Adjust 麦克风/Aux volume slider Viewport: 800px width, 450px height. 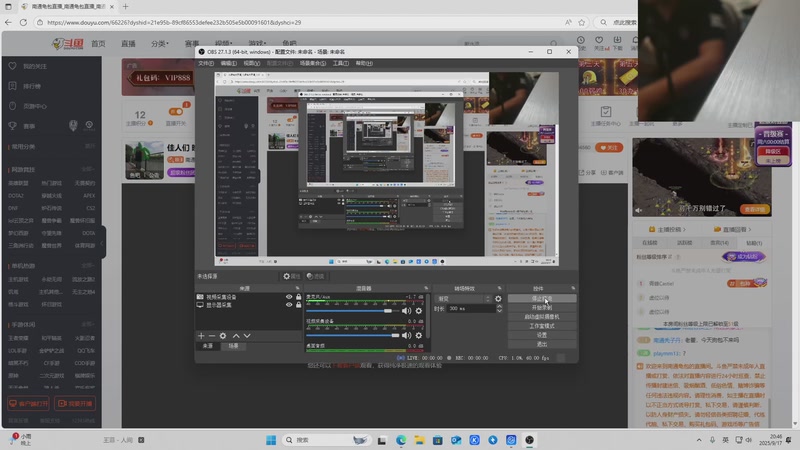click(352, 311)
